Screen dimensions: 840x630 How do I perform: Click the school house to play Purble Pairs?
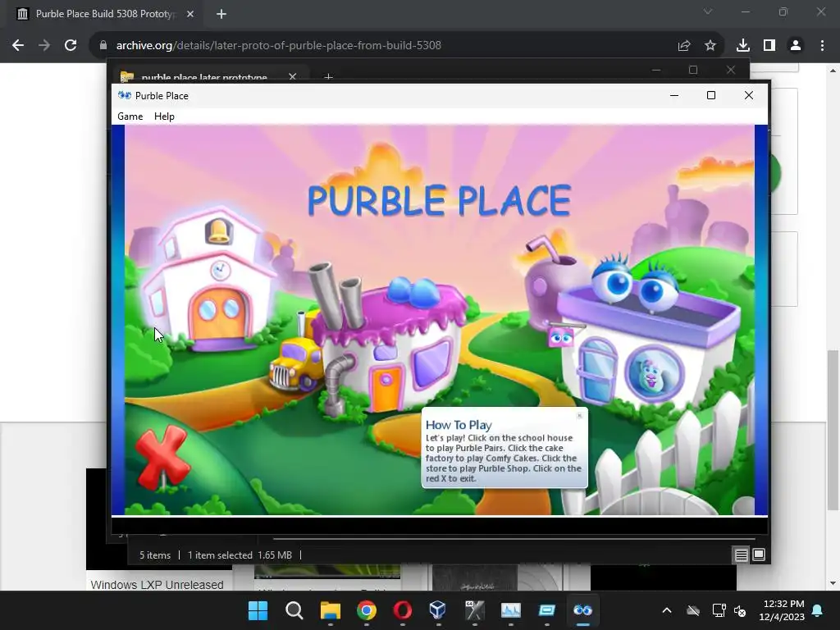coord(212,281)
